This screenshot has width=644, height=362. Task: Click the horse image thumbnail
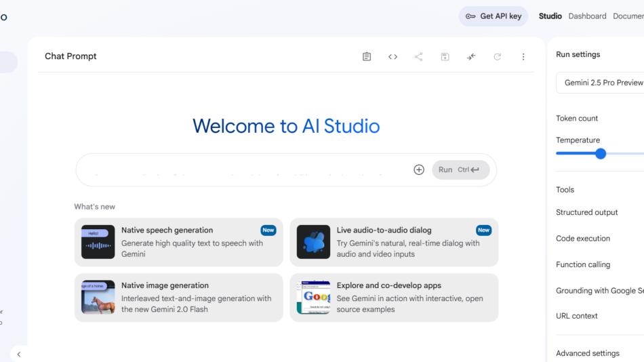point(98,297)
